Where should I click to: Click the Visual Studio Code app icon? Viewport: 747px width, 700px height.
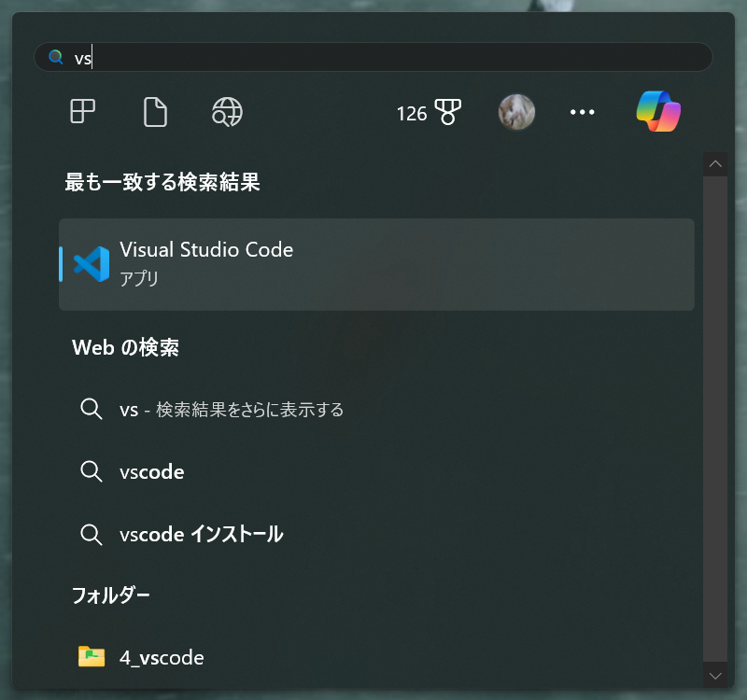(x=91, y=263)
